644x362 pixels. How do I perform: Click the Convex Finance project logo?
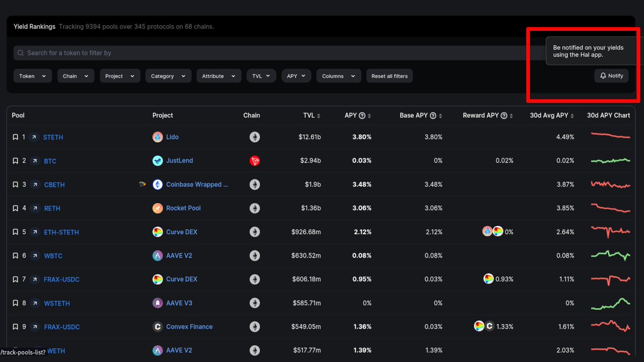click(x=157, y=327)
